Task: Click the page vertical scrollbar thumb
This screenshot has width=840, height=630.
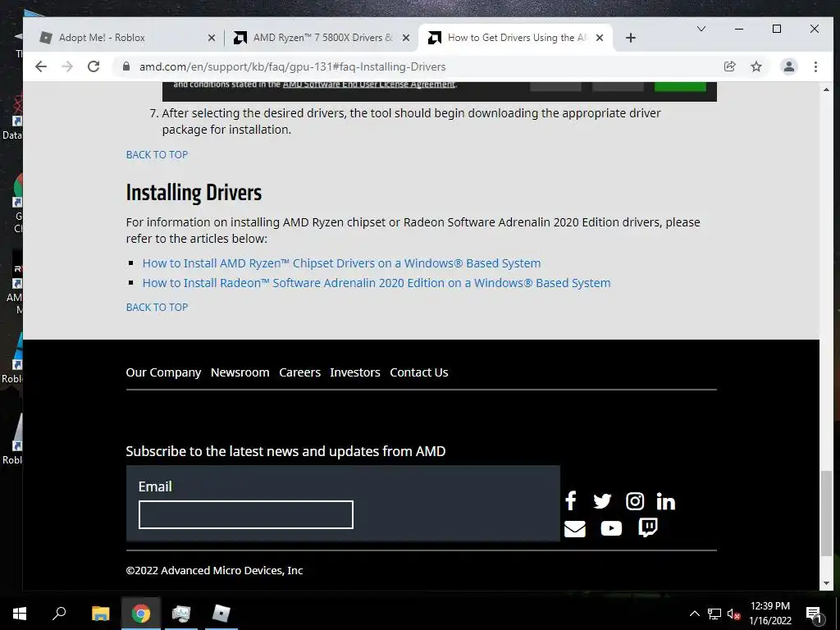Action: [x=827, y=514]
